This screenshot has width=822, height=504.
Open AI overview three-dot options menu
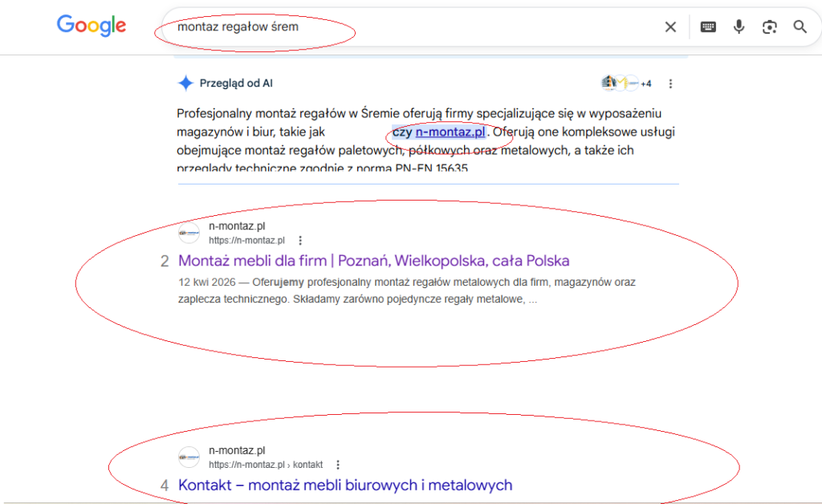(x=670, y=83)
